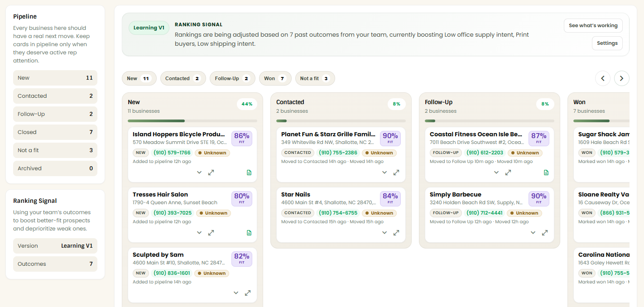Open ranking signal Settings button
Screen dimensions: 644x307
tap(607, 43)
